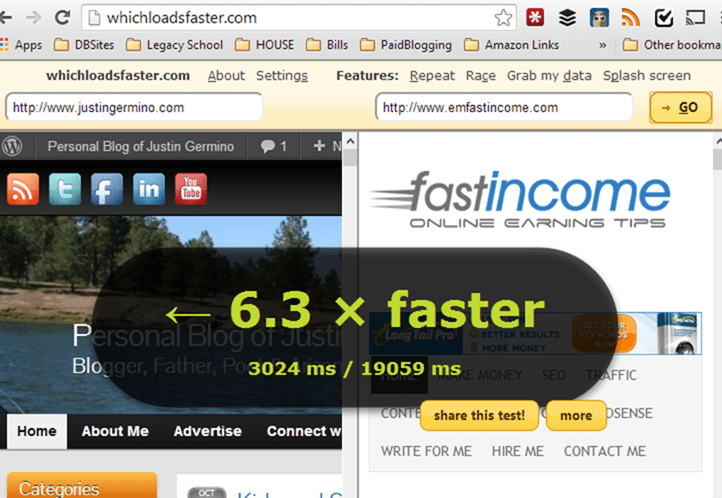722x498 pixels.
Task: Open Personal Blog of Justin Germino admin link
Action: [141, 146]
